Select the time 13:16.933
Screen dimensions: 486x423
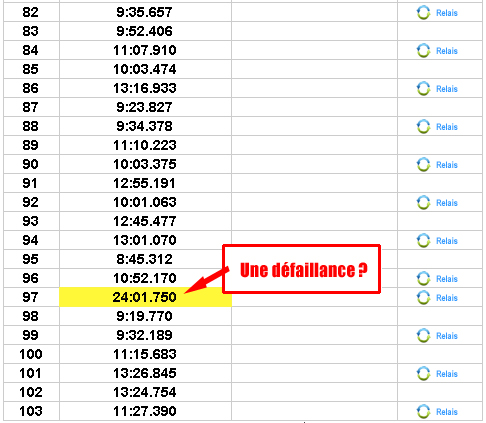(x=144, y=88)
